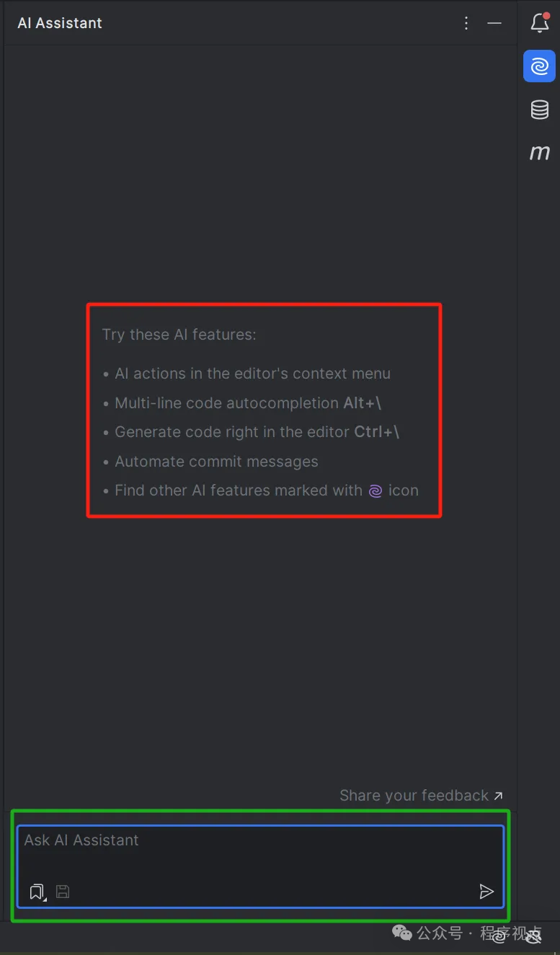Hide the AI Assistant tool window
The height and width of the screenshot is (955, 560).
click(x=494, y=23)
